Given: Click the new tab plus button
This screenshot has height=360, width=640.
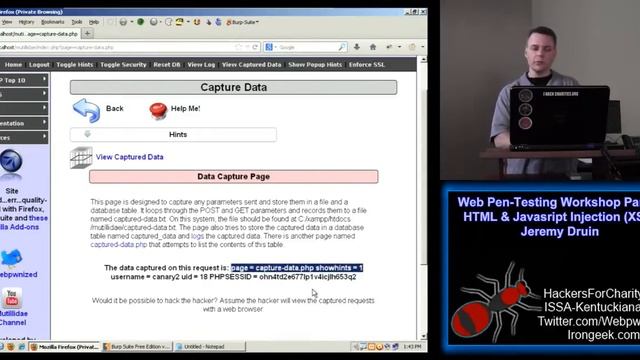Looking at the screenshot, I should click(x=87, y=34).
